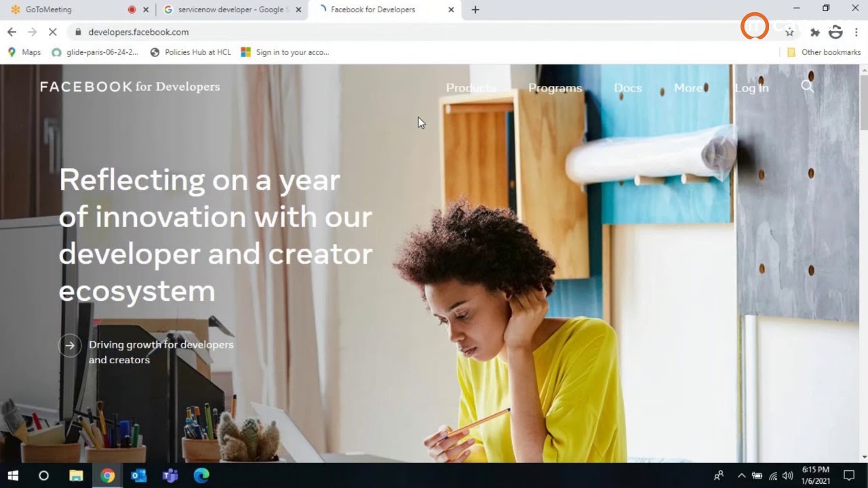Reload the page with the refresh icon
Viewport: 868px width, 488px height.
click(52, 32)
